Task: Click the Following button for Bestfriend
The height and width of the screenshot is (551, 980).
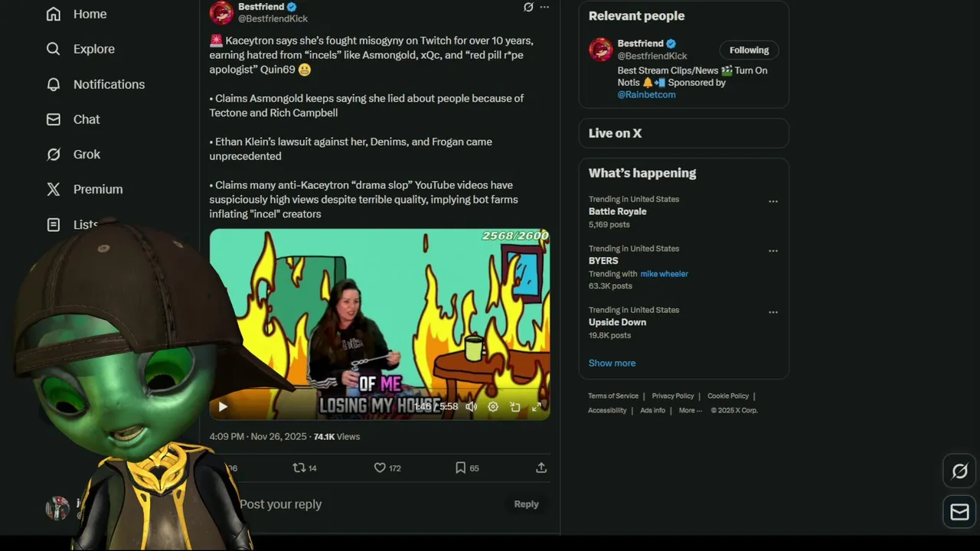Action: pyautogui.click(x=749, y=51)
